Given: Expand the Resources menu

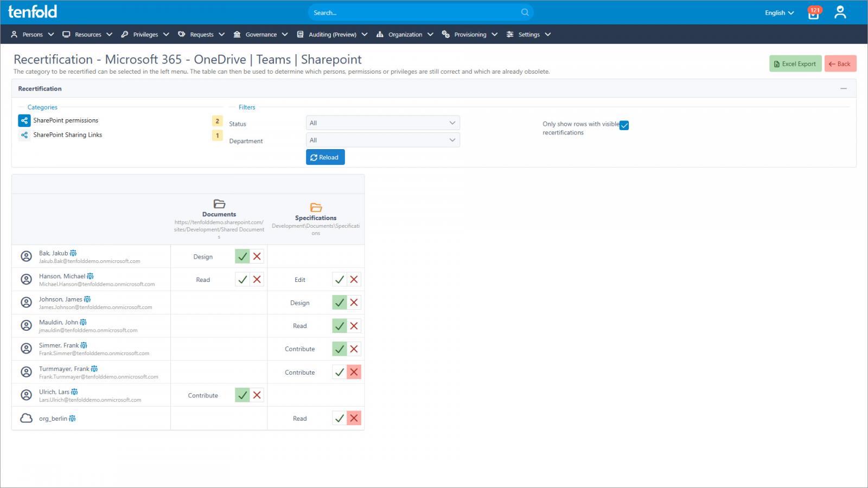Looking at the screenshot, I should pyautogui.click(x=87, y=34).
